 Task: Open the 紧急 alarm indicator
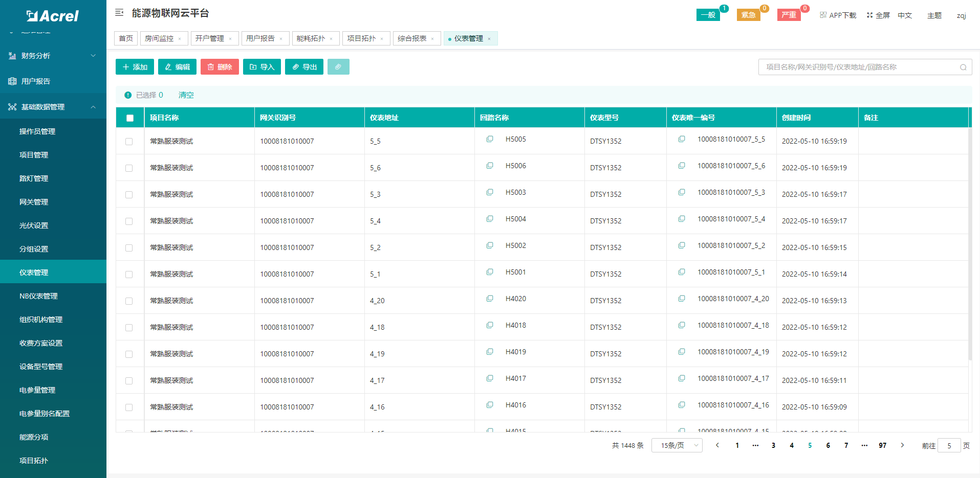pos(749,15)
